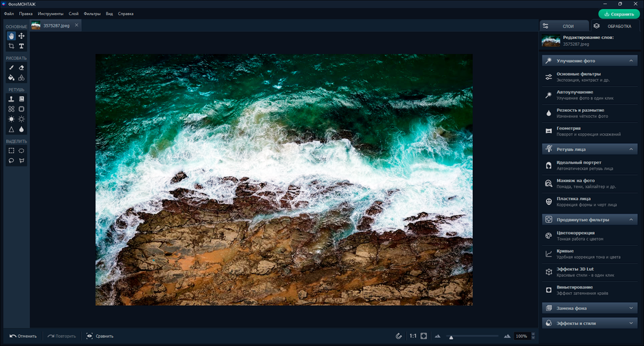644x346 pixels.
Task: Click the green Сохранить button
Action: tap(619, 14)
